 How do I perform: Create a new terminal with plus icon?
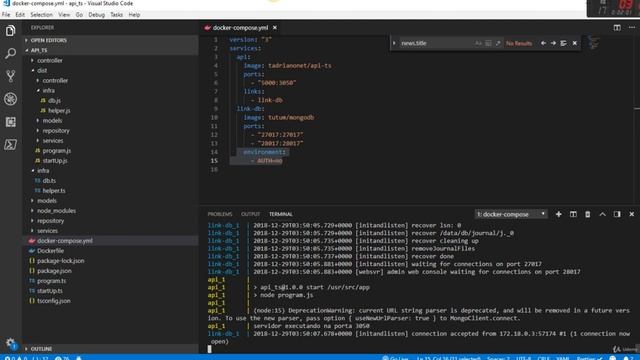[558, 214]
